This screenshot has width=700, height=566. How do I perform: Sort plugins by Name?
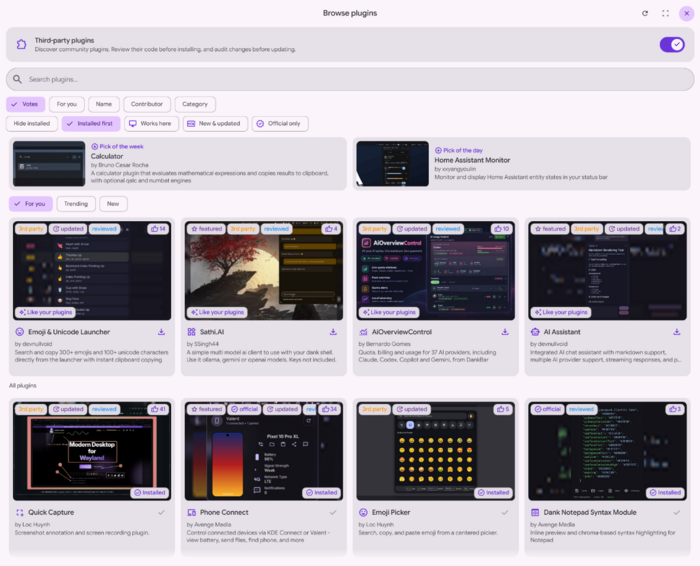[x=104, y=104]
